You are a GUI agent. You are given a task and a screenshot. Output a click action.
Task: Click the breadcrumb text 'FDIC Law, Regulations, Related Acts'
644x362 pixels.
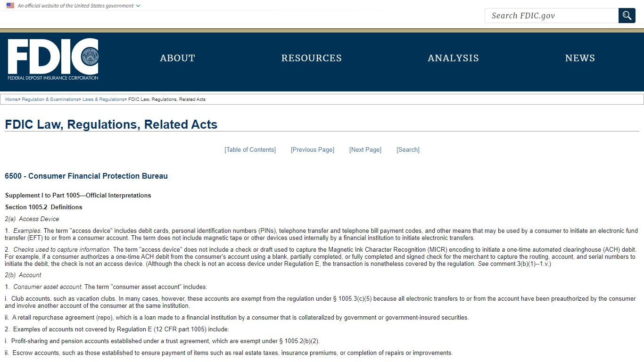coord(167,99)
